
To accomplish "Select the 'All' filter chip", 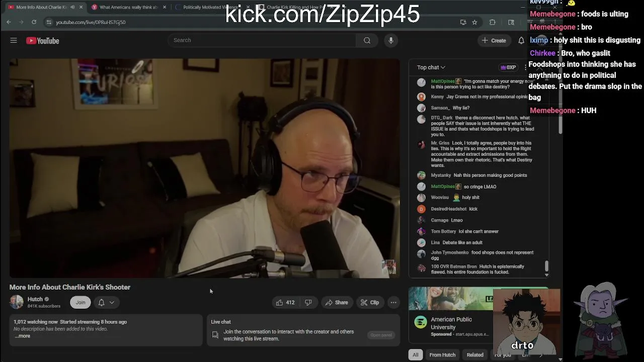I will [x=416, y=355].
